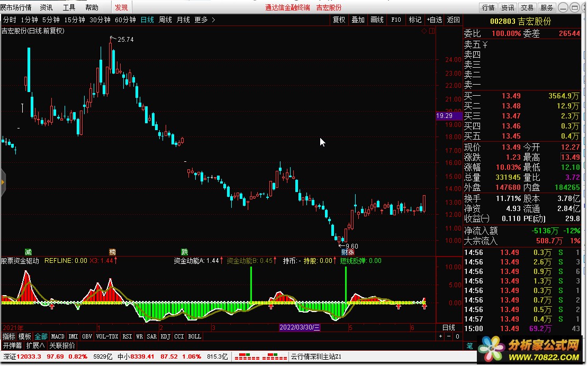The width and height of the screenshot is (588, 366).
Task: Click the 笔 tab under the tick list
Action: click(x=469, y=346)
